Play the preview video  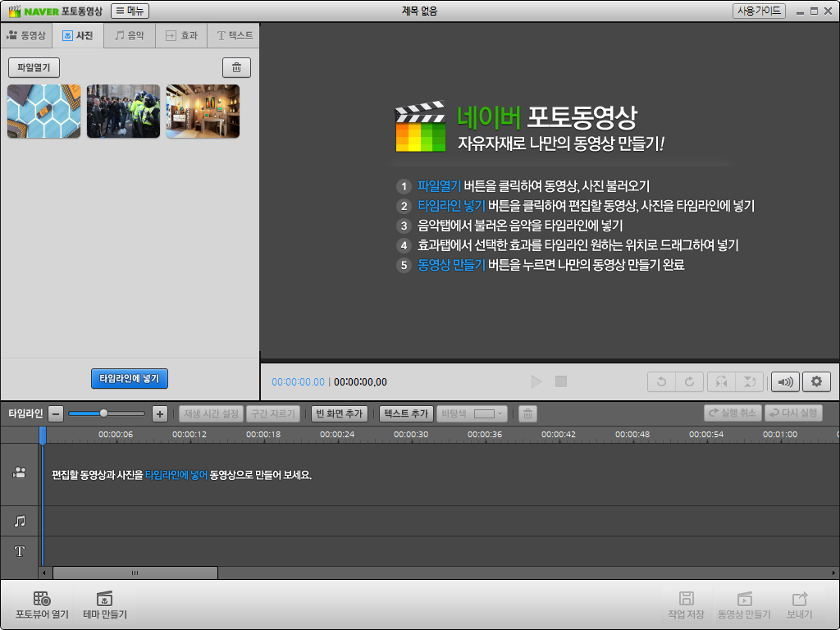(536, 381)
